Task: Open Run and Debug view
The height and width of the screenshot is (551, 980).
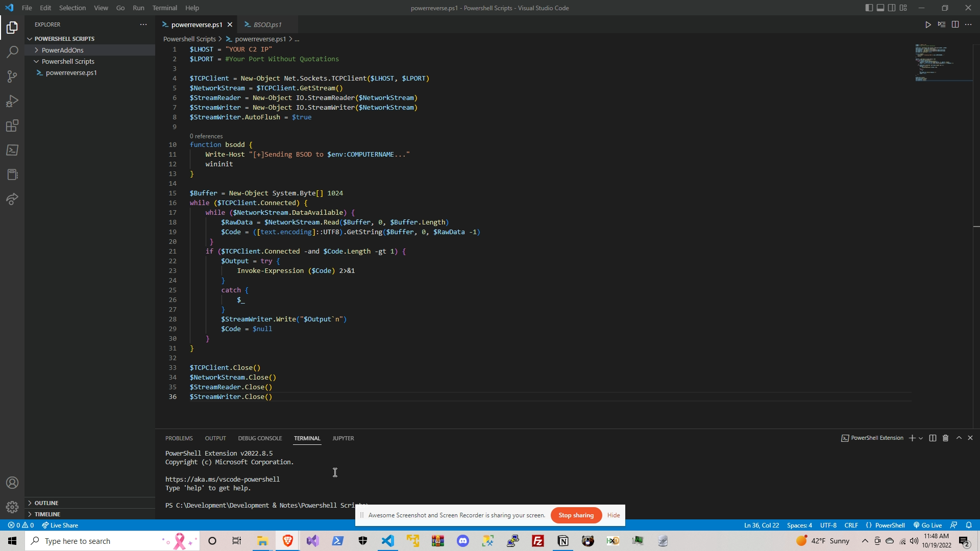Action: 12,101
